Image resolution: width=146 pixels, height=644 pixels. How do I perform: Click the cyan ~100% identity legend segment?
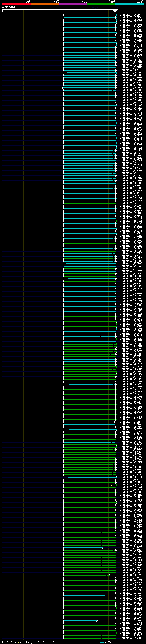(x=130, y=4)
